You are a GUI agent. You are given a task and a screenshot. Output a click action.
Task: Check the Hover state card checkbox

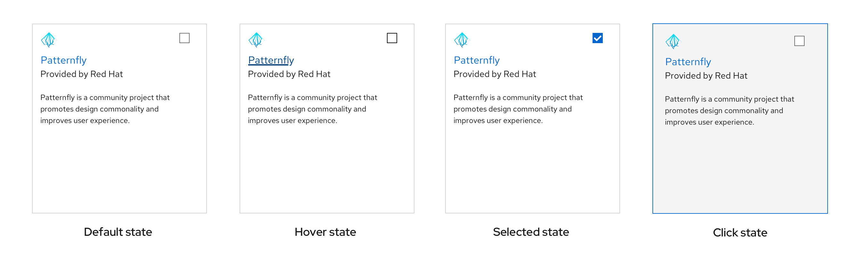pos(392,38)
